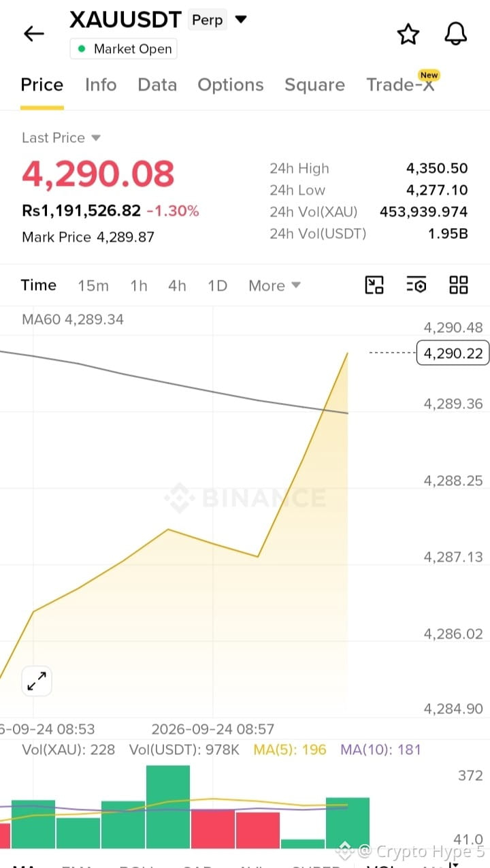Image resolution: width=490 pixels, height=868 pixels.
Task: Click the Binance watermark logo on chart
Action: tap(245, 498)
